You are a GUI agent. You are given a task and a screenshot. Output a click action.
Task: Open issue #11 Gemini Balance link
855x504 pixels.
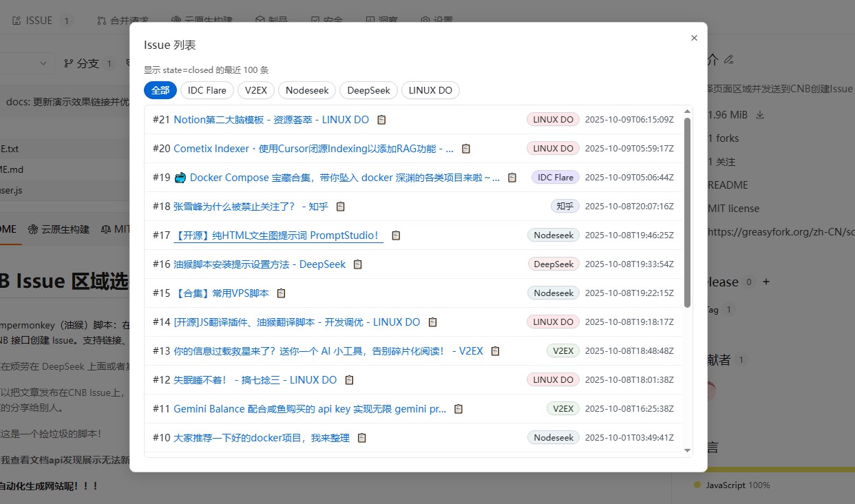(x=310, y=409)
